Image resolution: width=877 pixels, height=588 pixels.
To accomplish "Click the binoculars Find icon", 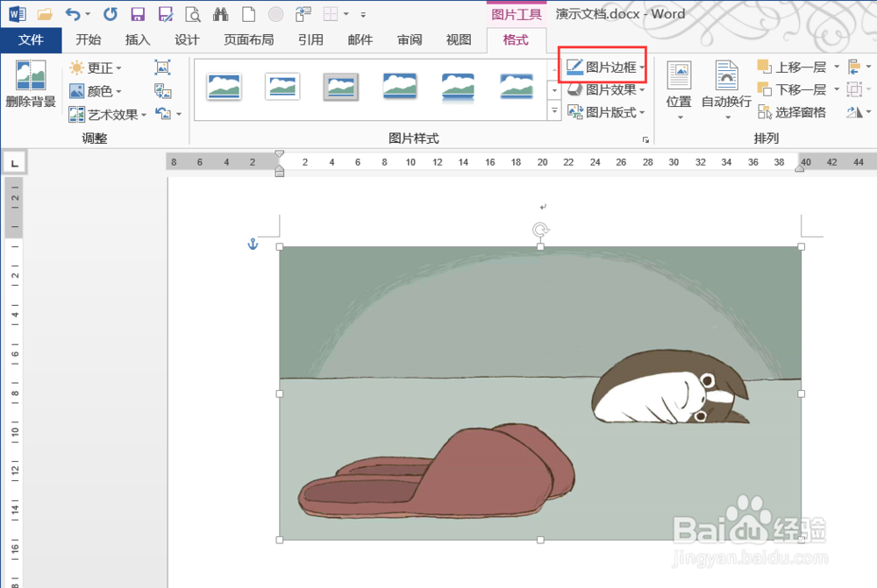I will [x=220, y=14].
